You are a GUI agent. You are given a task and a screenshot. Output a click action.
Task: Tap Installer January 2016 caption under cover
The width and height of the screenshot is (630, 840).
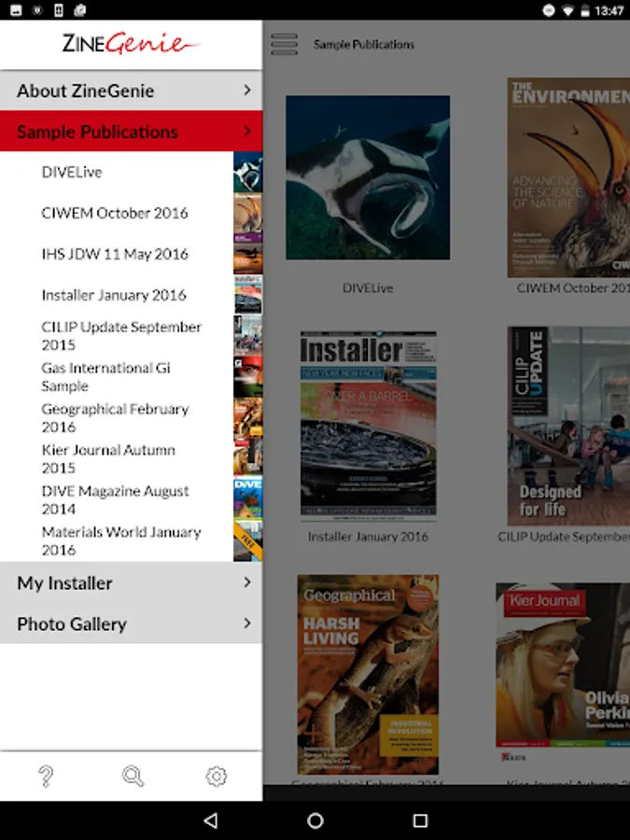pyautogui.click(x=368, y=537)
